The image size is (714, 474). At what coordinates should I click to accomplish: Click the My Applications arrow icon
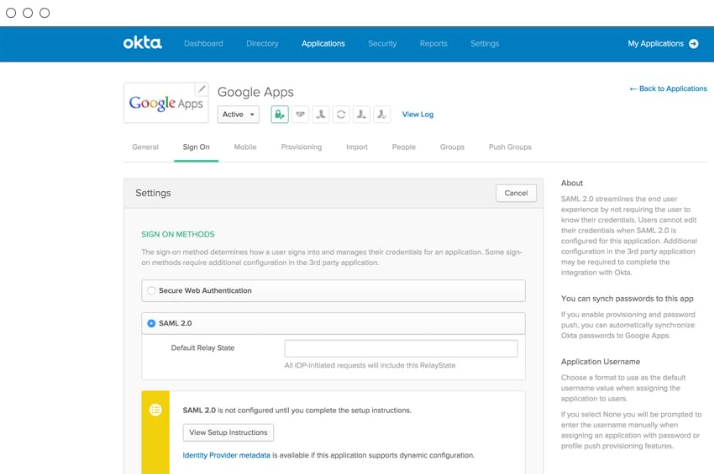pyautogui.click(x=694, y=44)
